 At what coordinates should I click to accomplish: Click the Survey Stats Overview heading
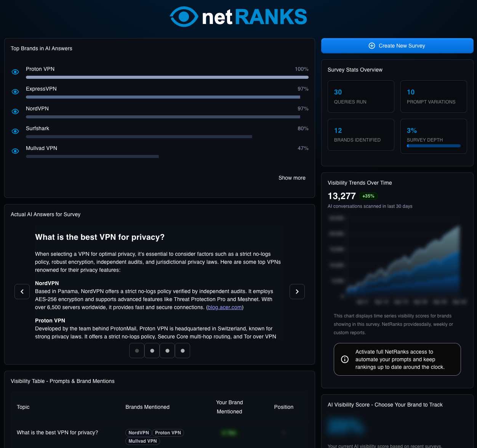coord(355,70)
